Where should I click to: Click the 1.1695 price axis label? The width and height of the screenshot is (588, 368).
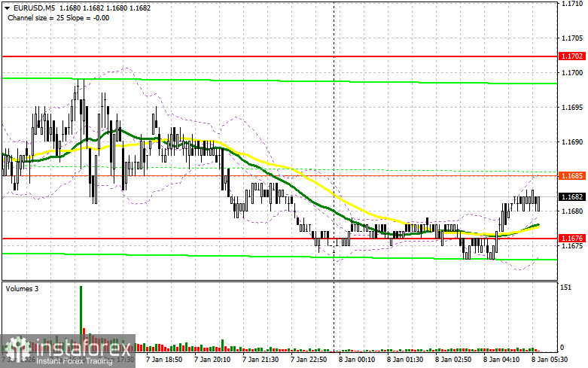point(572,107)
